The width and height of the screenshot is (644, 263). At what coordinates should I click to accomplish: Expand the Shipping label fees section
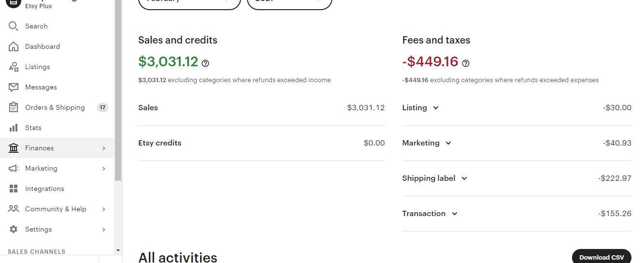[x=464, y=178]
